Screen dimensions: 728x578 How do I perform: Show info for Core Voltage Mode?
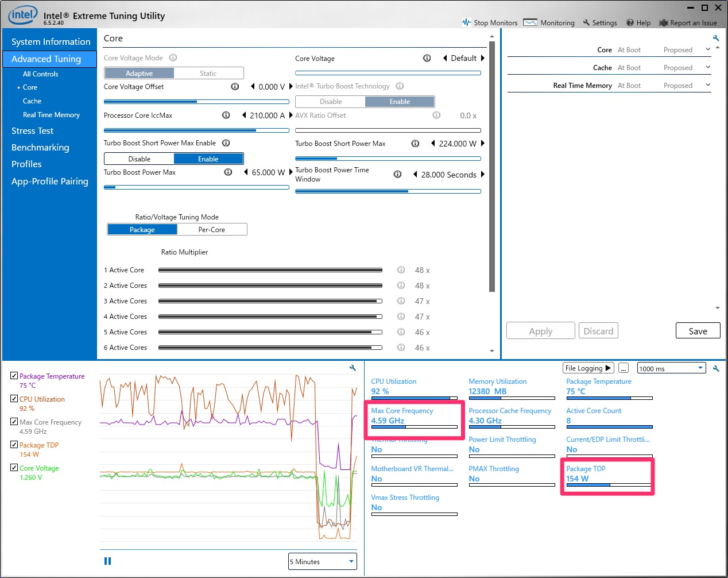click(x=173, y=58)
